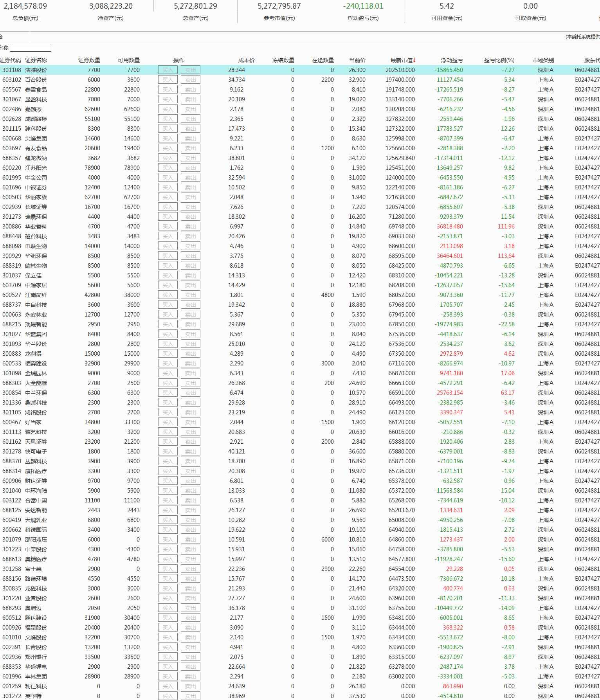Image resolution: width=600 pixels, height=700 pixels.
Task: Click the 可取资金(元) label
Action: coord(530,18)
